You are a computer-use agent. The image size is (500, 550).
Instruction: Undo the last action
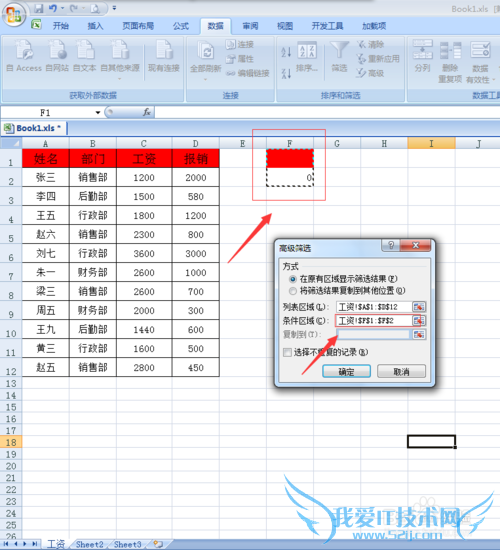(53, 8)
